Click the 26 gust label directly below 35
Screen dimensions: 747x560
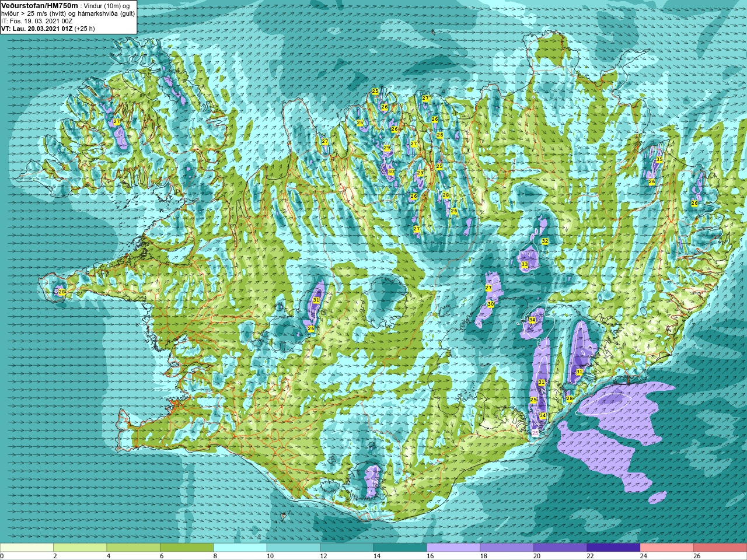[652, 182]
